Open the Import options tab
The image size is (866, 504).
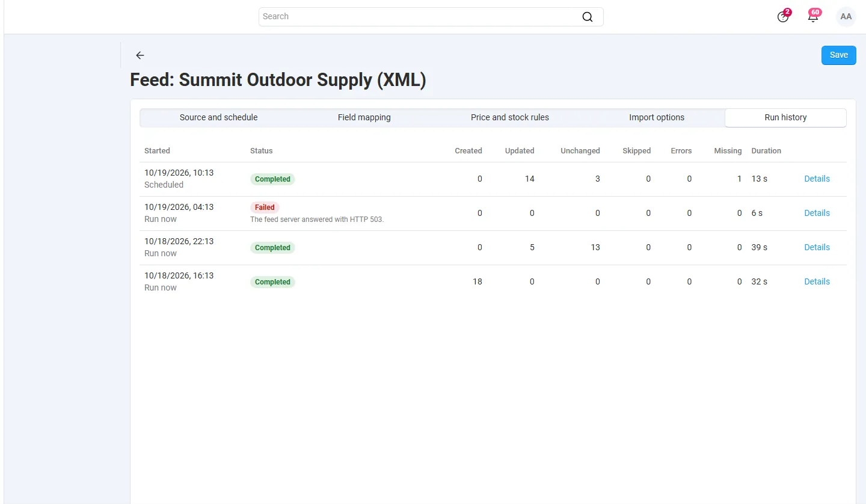(x=657, y=118)
